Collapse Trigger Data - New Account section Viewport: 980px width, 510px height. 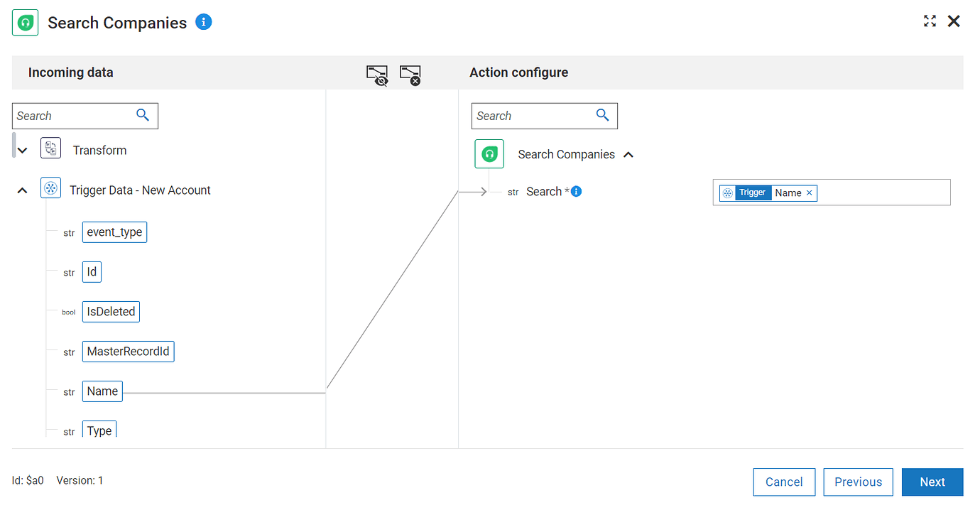point(23,190)
